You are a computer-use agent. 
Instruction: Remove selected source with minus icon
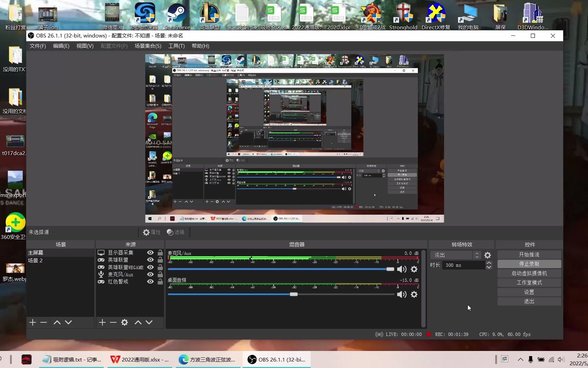click(113, 322)
